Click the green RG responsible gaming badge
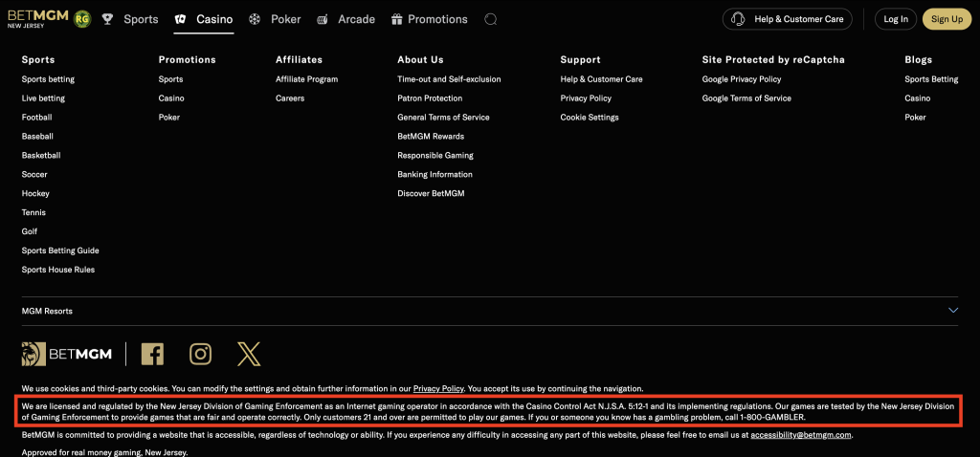Image resolution: width=980 pixels, height=457 pixels. (x=81, y=19)
